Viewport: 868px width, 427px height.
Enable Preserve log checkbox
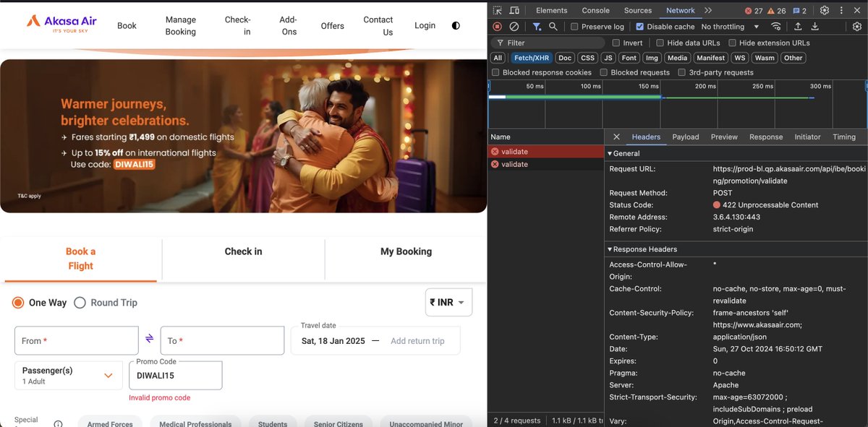pos(574,27)
